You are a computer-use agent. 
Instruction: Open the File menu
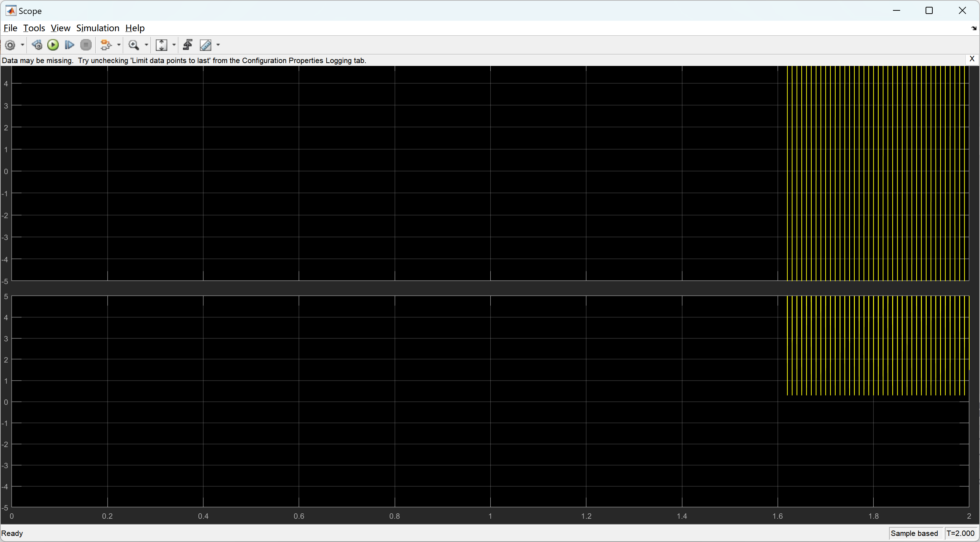point(10,28)
